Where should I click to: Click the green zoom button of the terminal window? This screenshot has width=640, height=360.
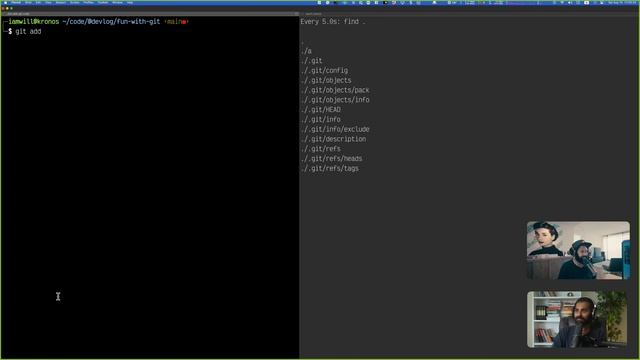coord(11,8)
